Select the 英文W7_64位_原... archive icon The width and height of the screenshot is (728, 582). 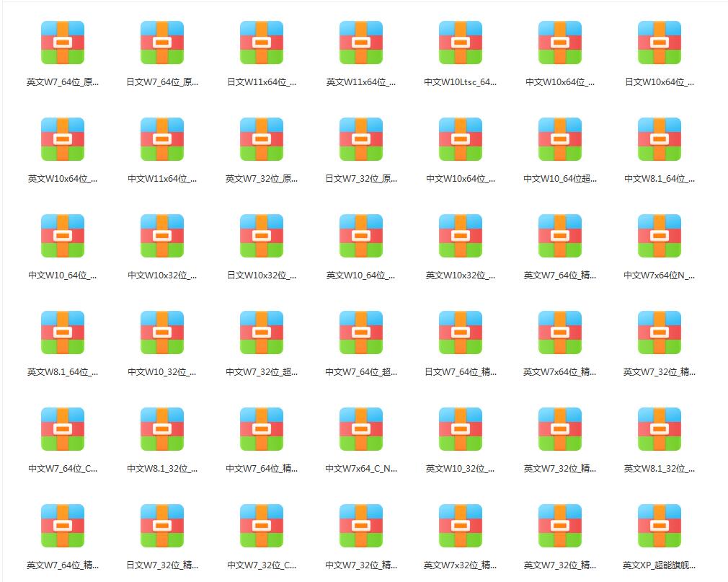point(63,43)
